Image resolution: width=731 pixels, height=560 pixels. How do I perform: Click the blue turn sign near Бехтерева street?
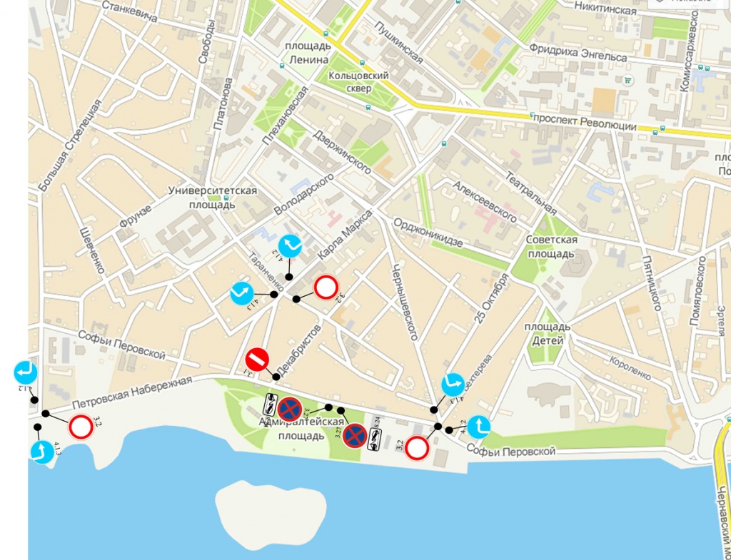tap(453, 385)
